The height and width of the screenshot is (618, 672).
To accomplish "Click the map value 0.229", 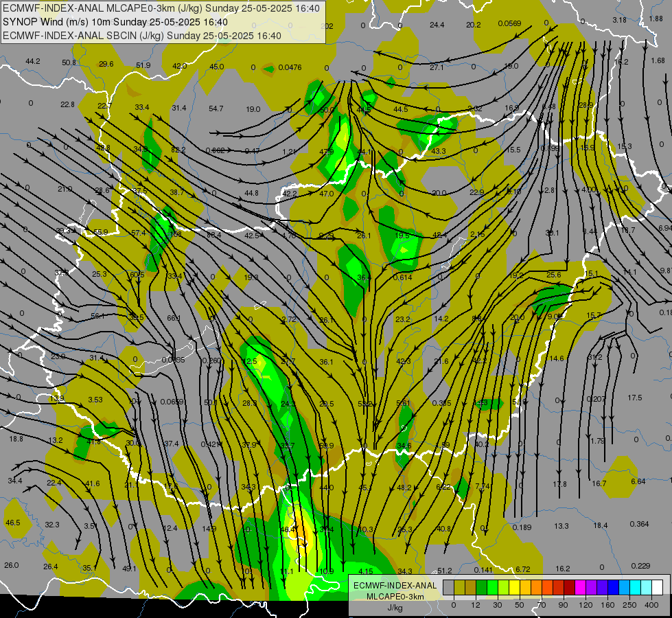I will click(640, 566).
